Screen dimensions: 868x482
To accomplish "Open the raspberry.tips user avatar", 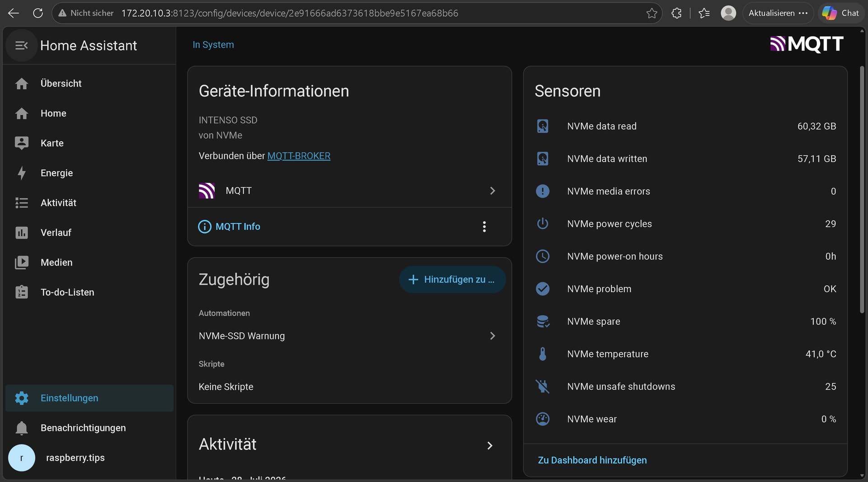I will 21,458.
